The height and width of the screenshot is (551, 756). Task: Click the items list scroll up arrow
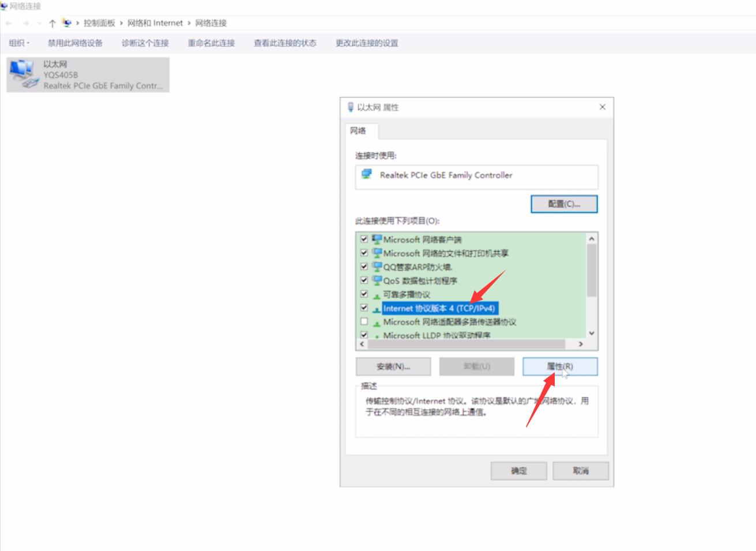pos(592,238)
